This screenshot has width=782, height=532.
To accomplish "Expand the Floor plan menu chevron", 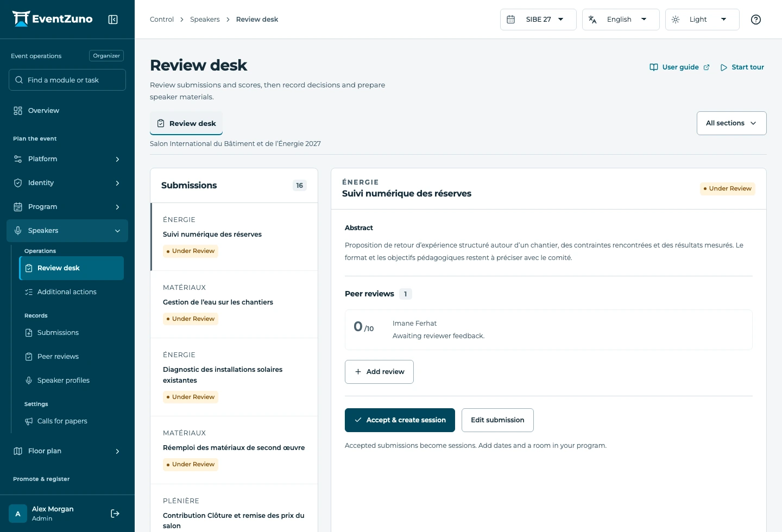I will (x=117, y=451).
